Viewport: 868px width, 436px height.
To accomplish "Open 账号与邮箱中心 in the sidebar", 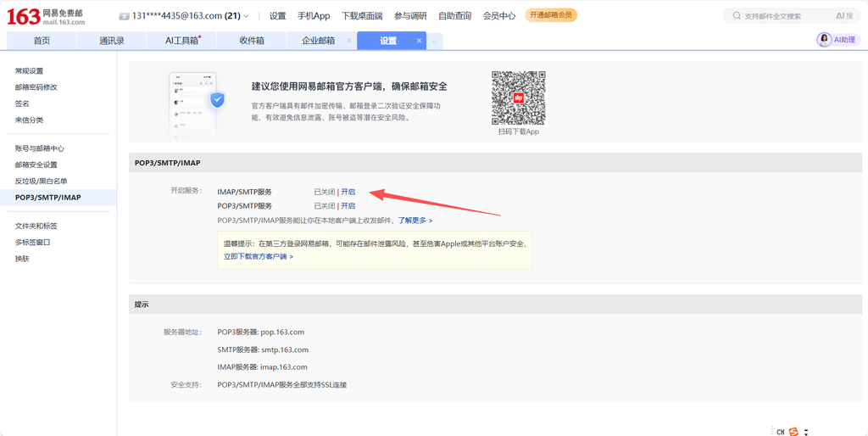I will click(39, 148).
